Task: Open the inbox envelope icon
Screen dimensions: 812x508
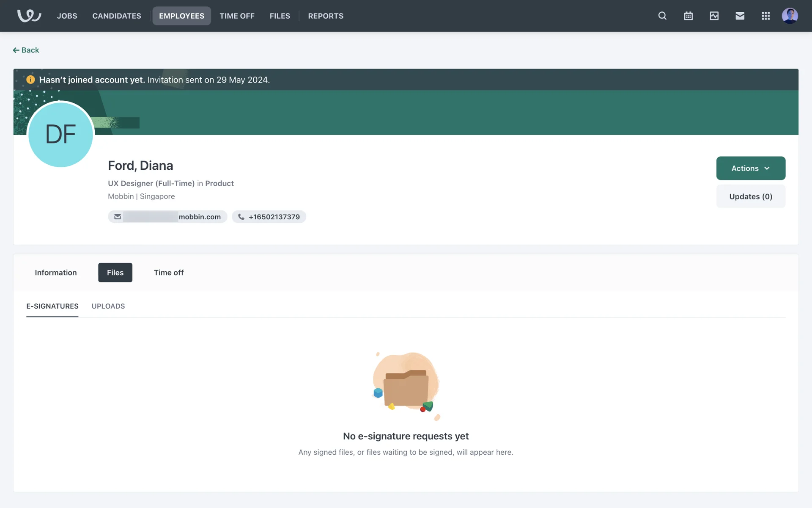Action: click(x=740, y=16)
